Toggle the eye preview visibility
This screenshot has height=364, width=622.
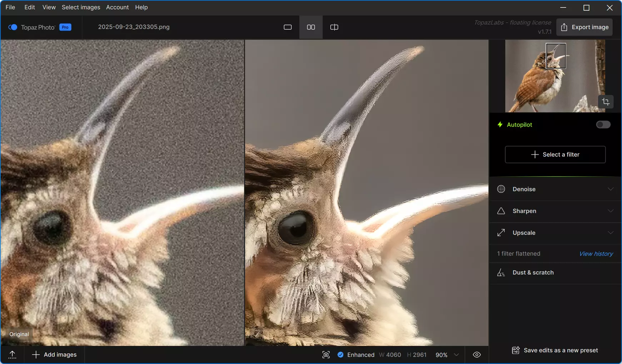[x=477, y=355]
